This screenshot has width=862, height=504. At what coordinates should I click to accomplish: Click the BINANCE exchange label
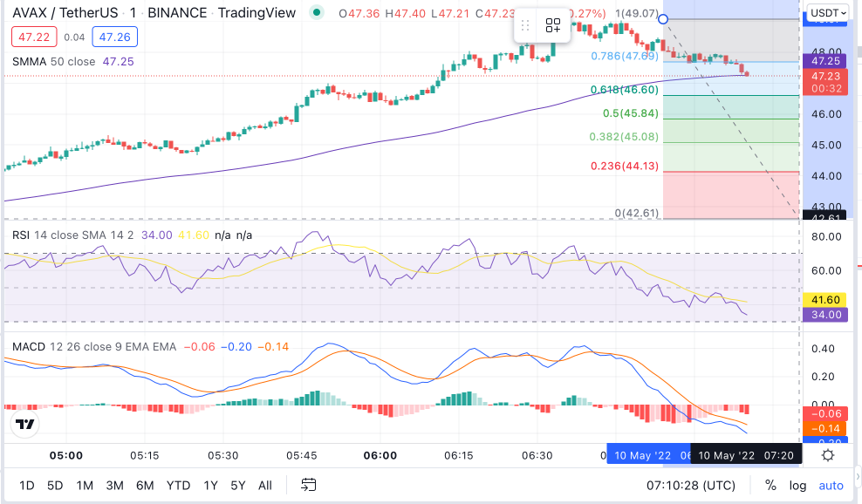(177, 12)
